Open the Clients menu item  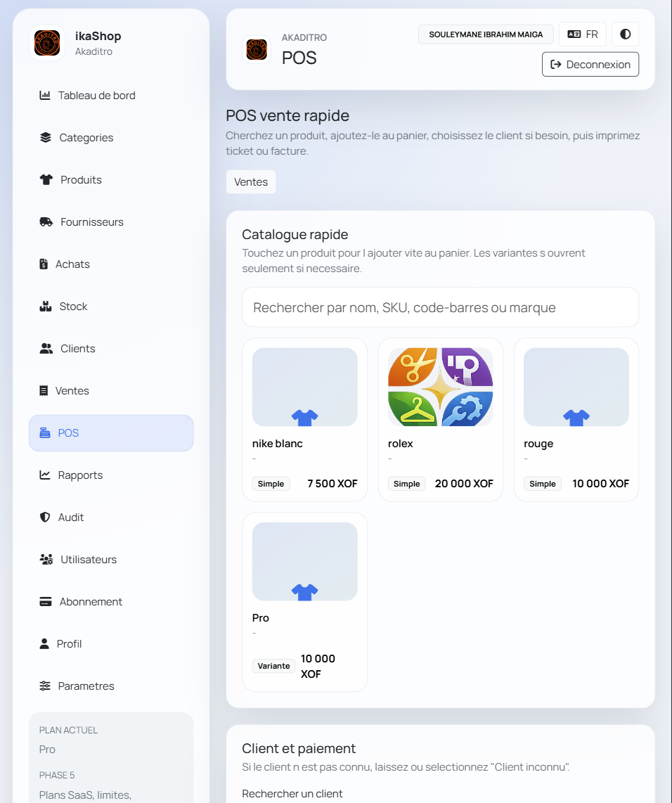click(77, 349)
